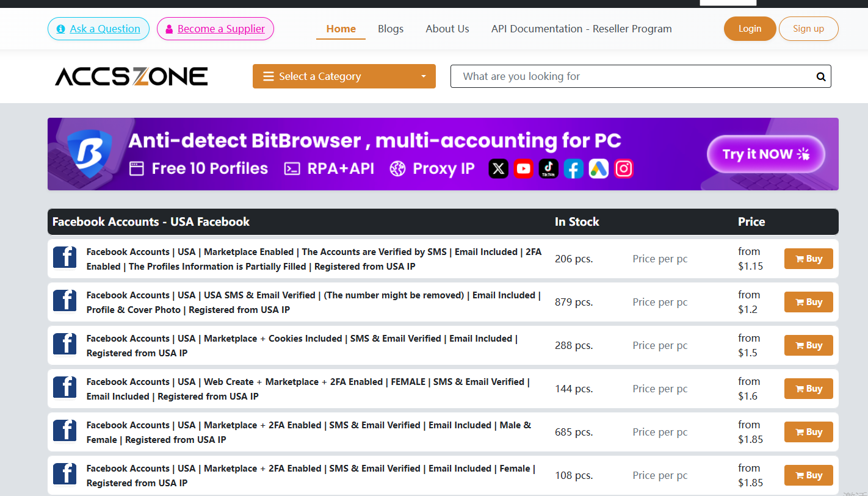868x496 pixels.
Task: Open the Home tab
Action: [x=341, y=29]
